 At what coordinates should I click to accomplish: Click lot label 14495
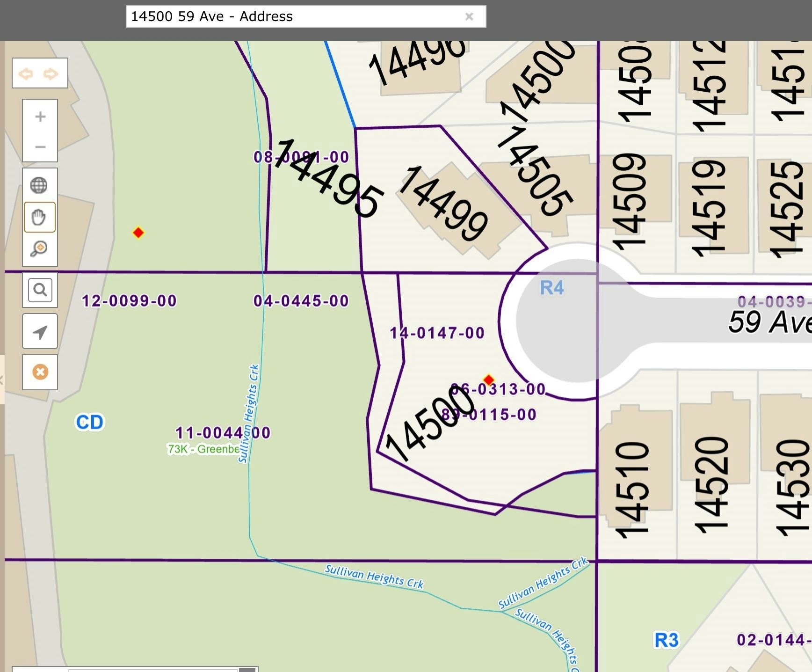(328, 178)
